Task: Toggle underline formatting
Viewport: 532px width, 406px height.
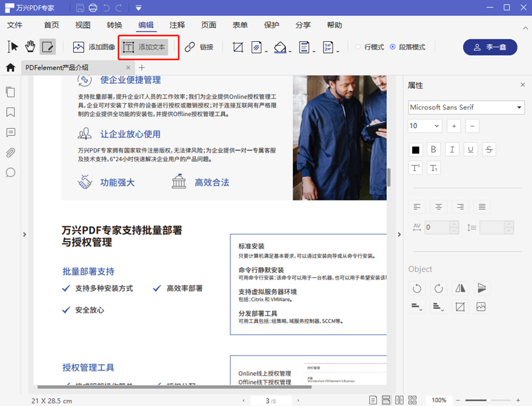Action: 470,149
